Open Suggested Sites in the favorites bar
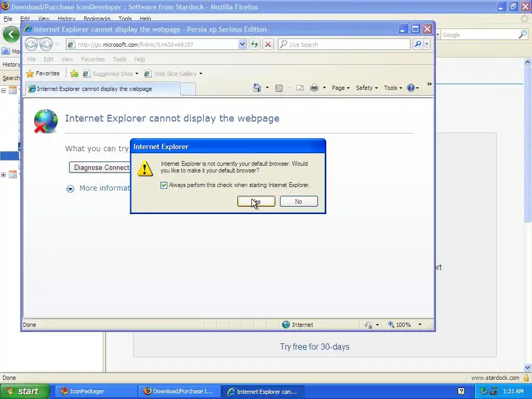This screenshot has width=532, height=399. (x=111, y=74)
